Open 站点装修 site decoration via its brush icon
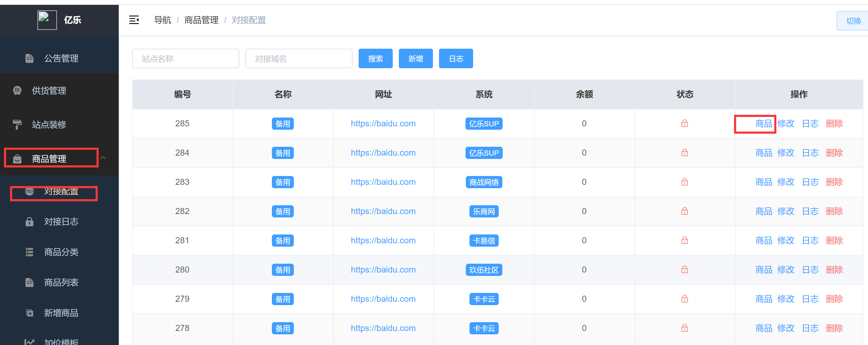Viewport: 868px width, 345px height. pyautogui.click(x=17, y=124)
